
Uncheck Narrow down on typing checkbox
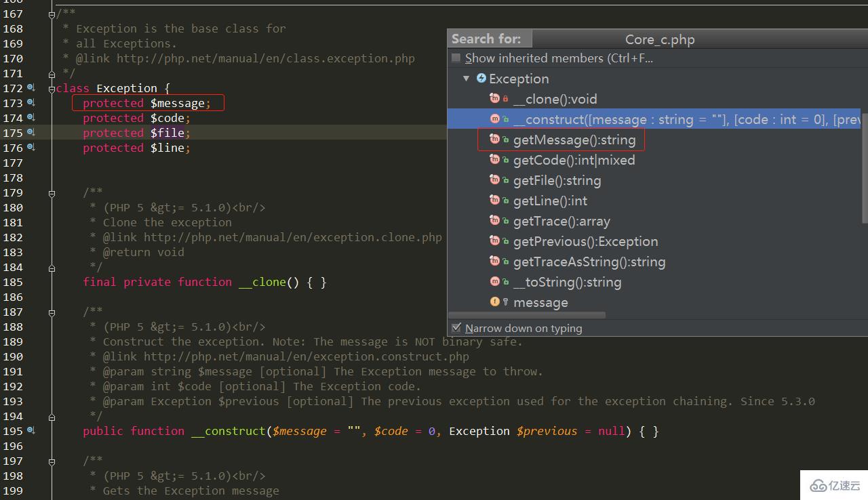point(456,328)
